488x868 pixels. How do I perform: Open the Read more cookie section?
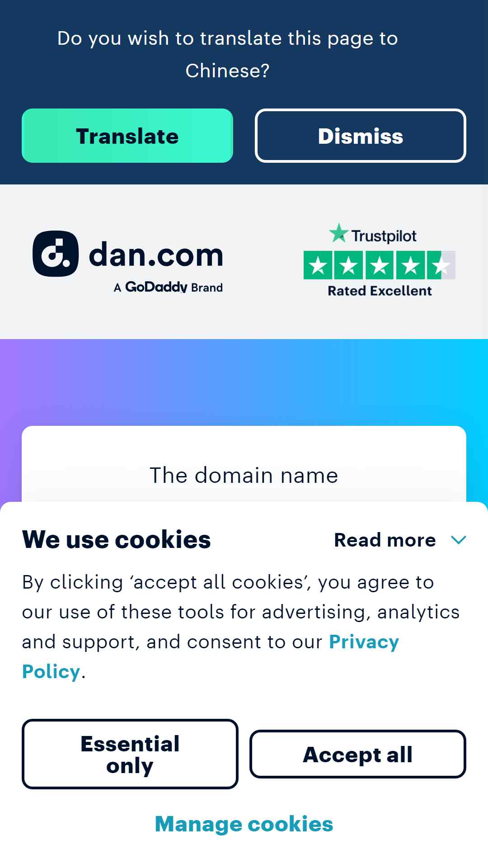click(385, 540)
